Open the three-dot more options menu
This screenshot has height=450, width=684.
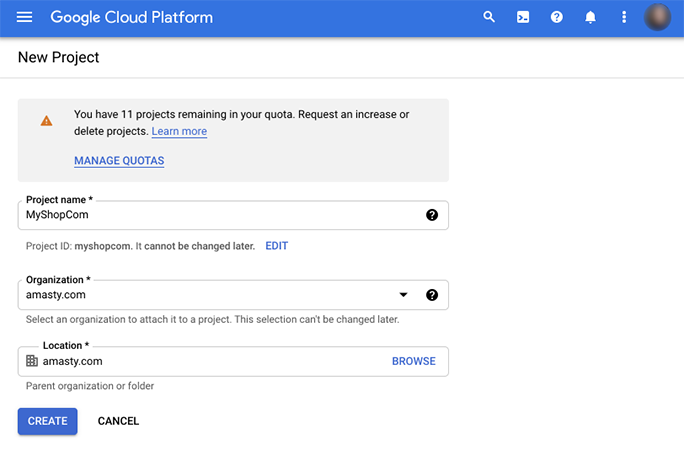click(x=624, y=17)
